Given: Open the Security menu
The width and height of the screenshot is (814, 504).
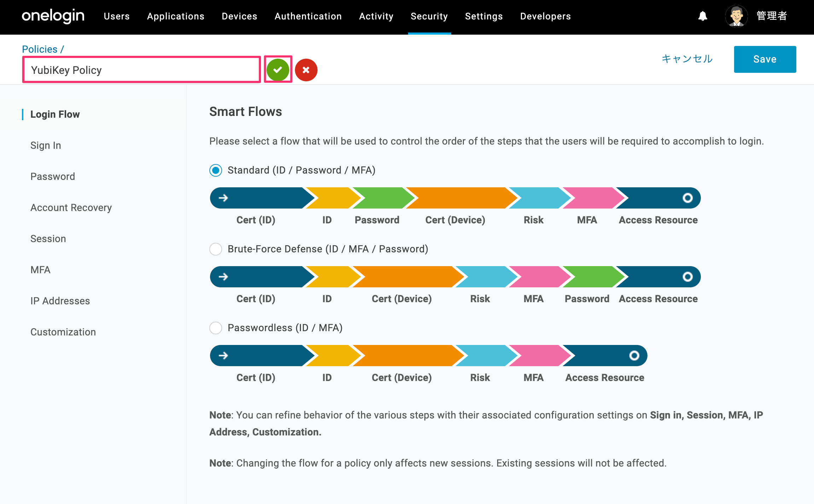Looking at the screenshot, I should [x=429, y=16].
